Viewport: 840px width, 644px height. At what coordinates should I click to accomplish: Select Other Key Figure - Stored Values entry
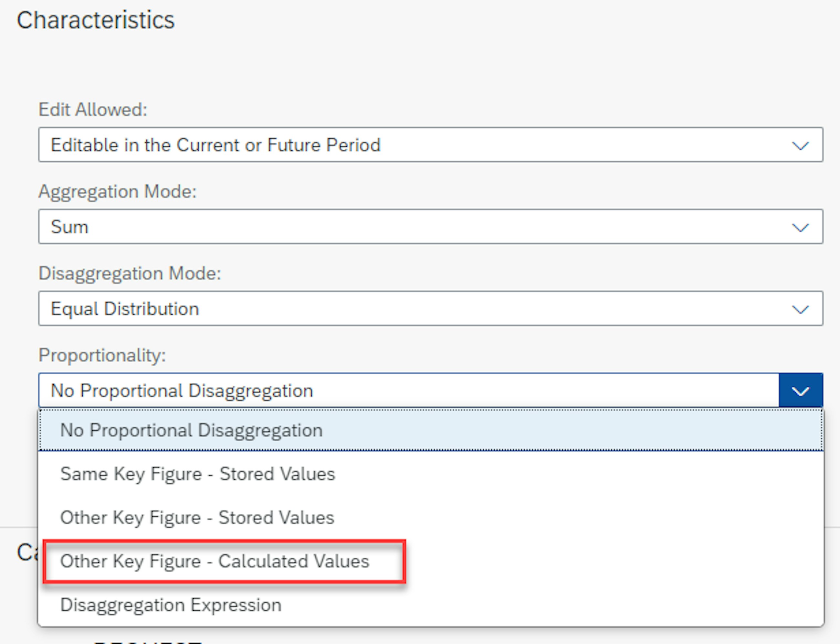[196, 517]
